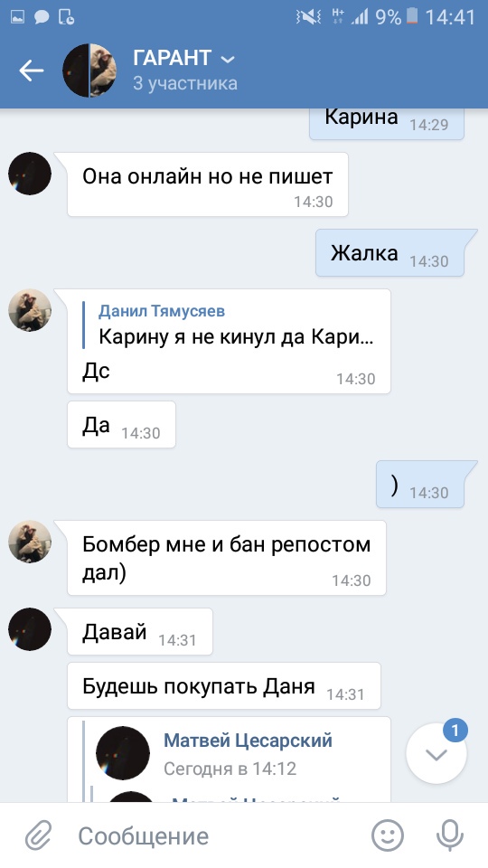Open the ГАРАНТ group chat avatar
Viewport: 488px width, 868px height.
89,71
